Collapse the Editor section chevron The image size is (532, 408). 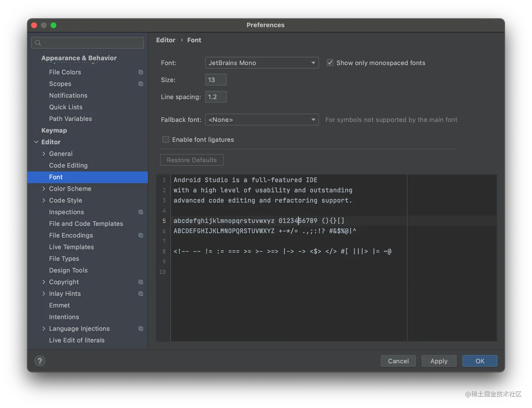tap(36, 142)
